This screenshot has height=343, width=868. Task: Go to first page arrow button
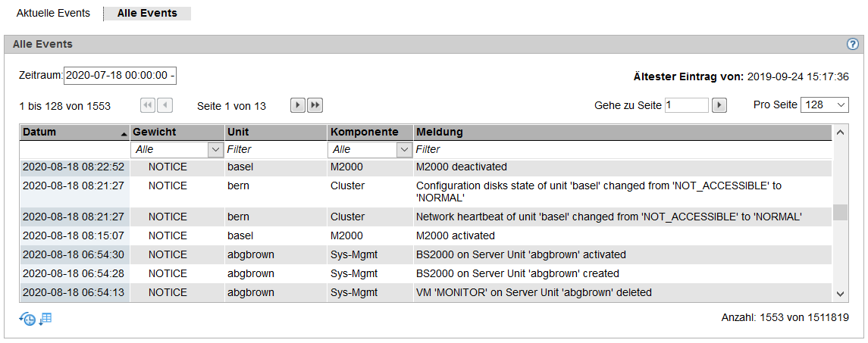[149, 106]
